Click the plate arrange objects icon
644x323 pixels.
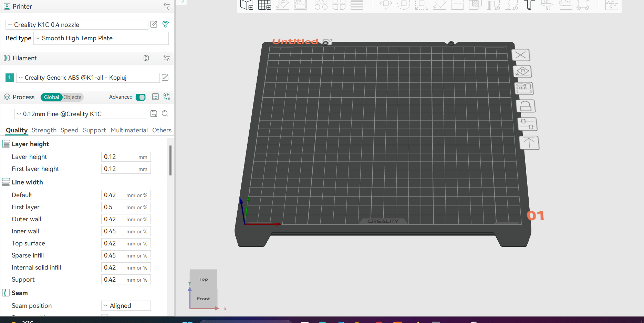point(524,88)
